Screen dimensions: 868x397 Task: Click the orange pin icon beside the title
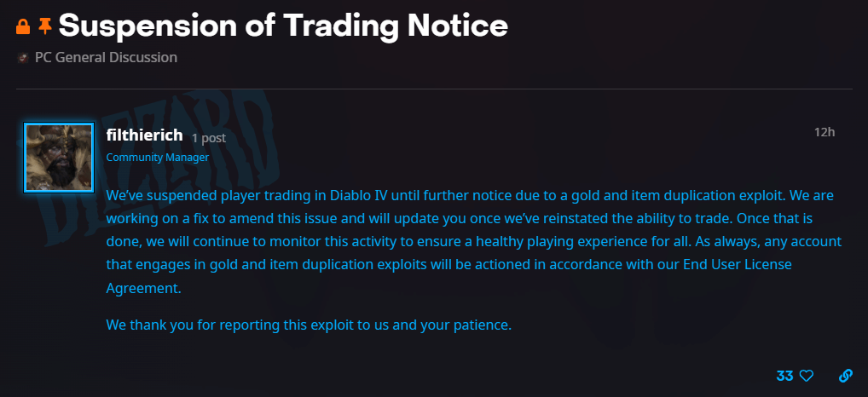[x=45, y=26]
